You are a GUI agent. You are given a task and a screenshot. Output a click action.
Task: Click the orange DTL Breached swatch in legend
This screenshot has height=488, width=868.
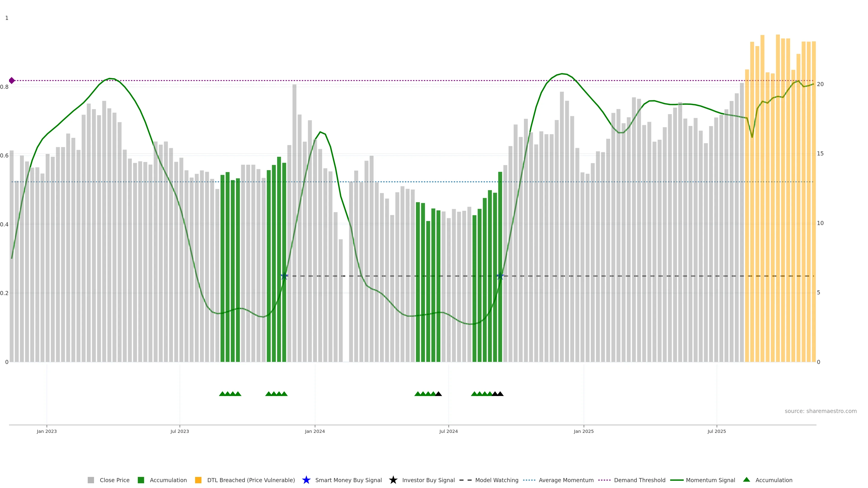(198, 480)
